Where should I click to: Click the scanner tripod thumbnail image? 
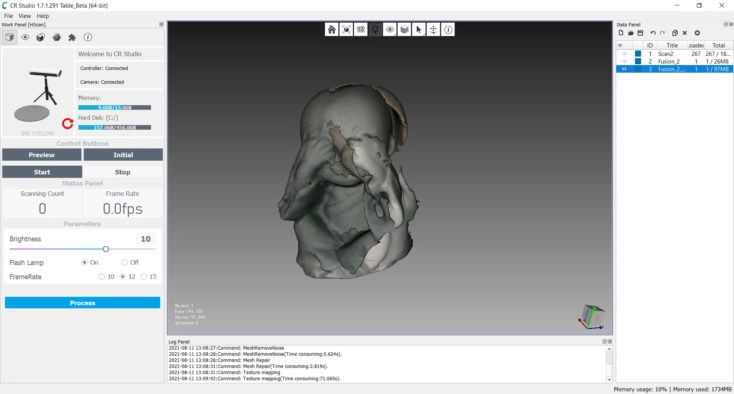coord(38,92)
